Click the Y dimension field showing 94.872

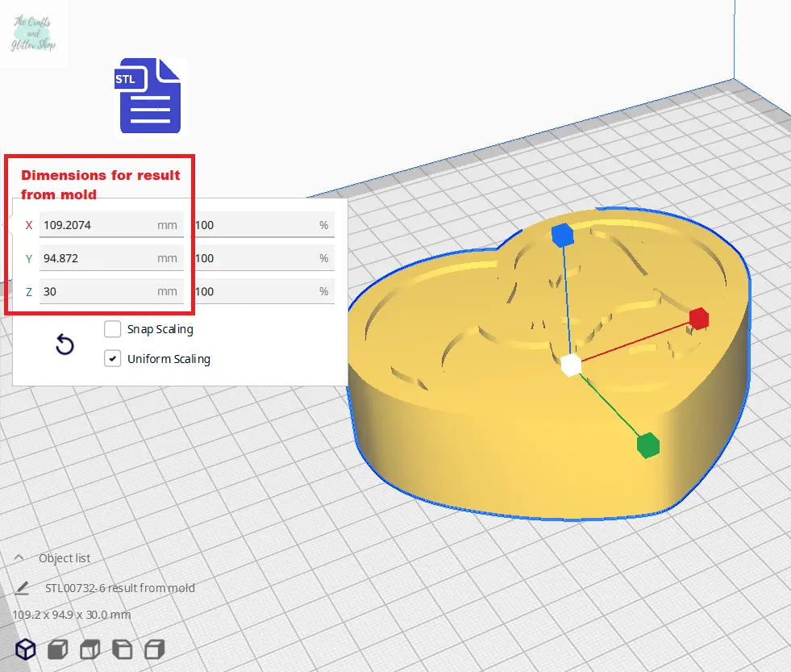coord(97,258)
